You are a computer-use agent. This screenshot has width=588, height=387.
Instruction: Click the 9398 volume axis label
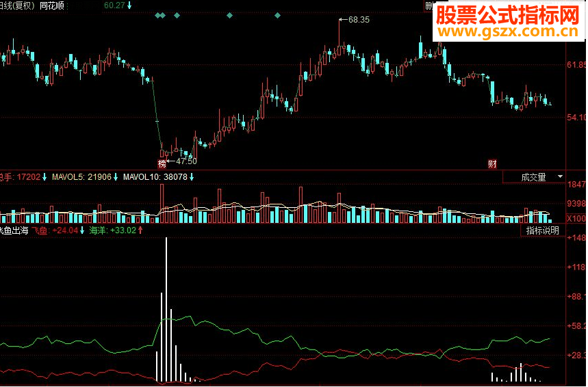tap(576, 204)
